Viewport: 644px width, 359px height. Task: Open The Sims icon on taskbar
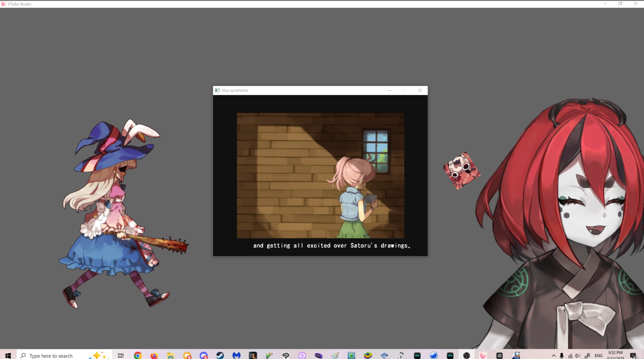(x=351, y=355)
